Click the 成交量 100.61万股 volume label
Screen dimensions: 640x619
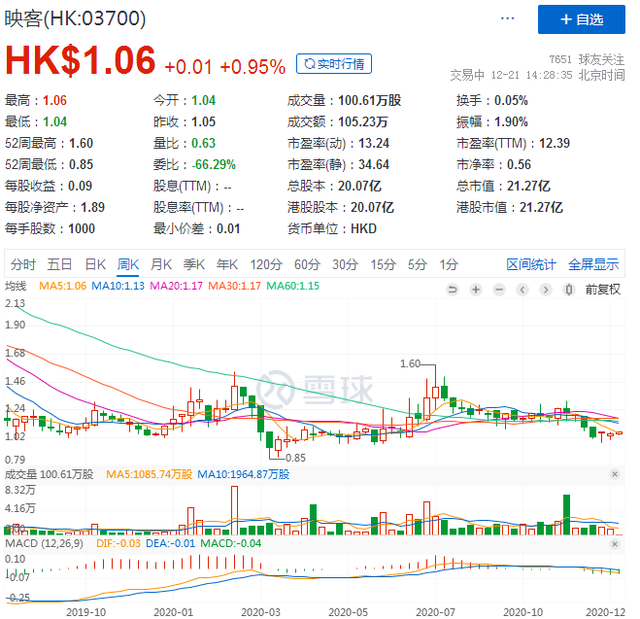[49, 474]
